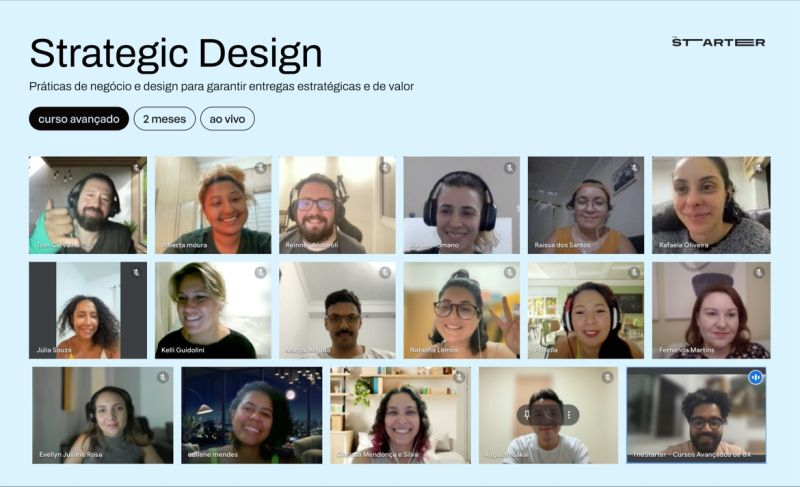Click the muted mic icon on Natasha Lemos's tile
This screenshot has height=487, width=800.
pyautogui.click(x=510, y=273)
